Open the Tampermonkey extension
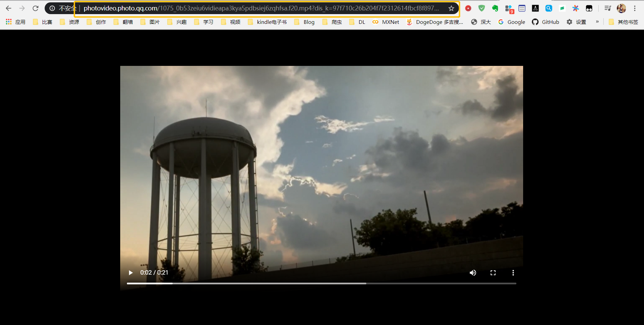644x325 pixels. click(589, 8)
